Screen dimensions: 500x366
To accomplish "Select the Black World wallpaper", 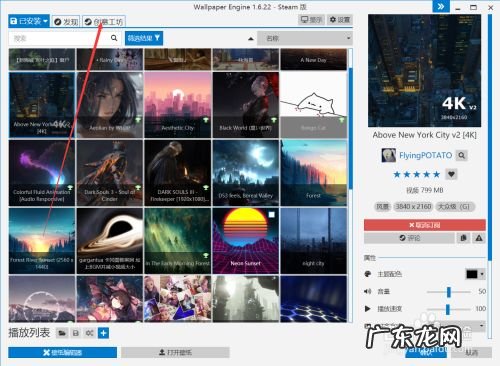I will (x=246, y=105).
